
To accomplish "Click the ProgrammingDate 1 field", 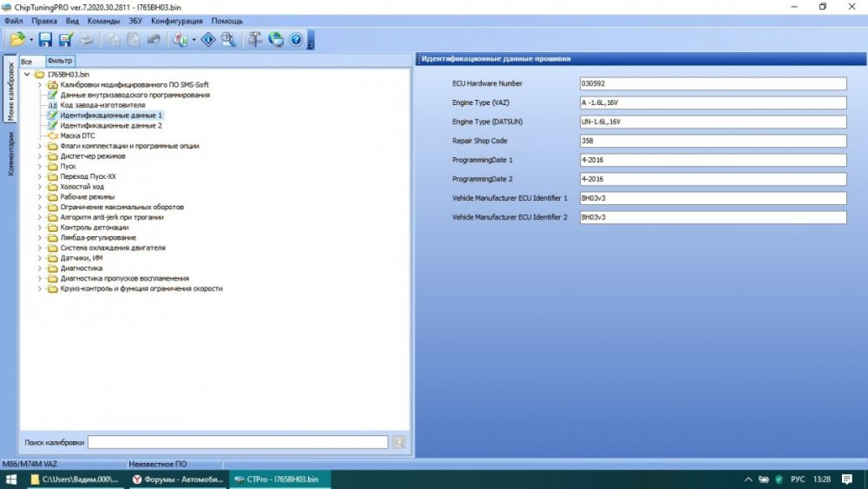I will pos(713,160).
